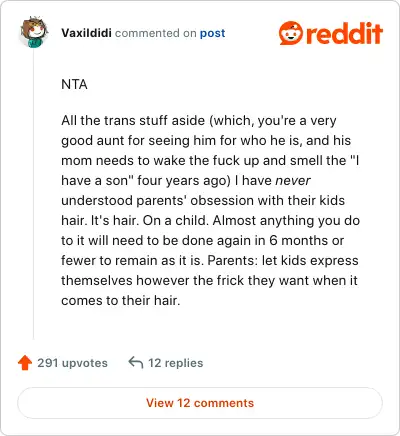Click the line with "wake the fuck up"
Viewport: 400px width, 436px height.
[x=210, y=161]
